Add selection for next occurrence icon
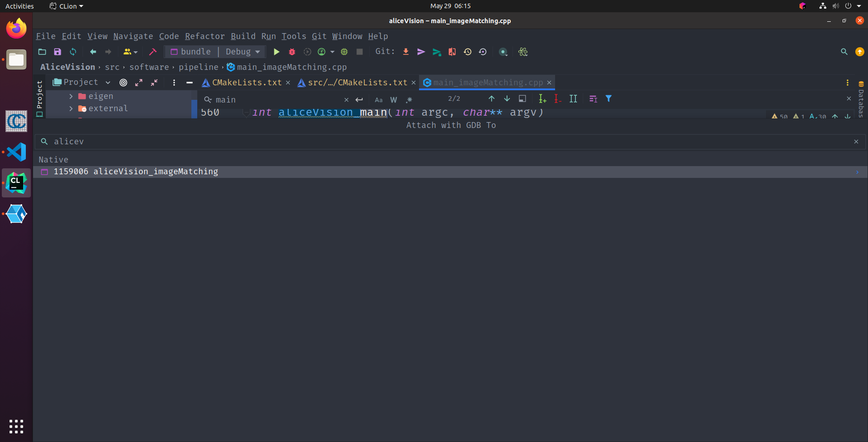 tap(542, 98)
